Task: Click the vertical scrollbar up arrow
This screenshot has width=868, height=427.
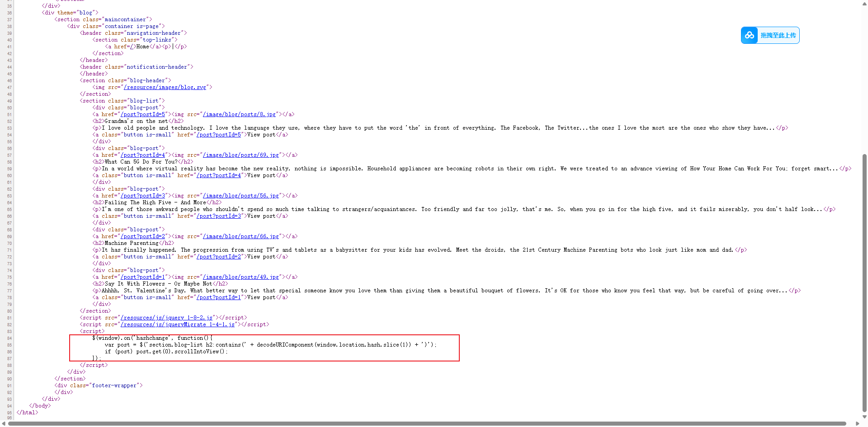Action: click(864, 4)
